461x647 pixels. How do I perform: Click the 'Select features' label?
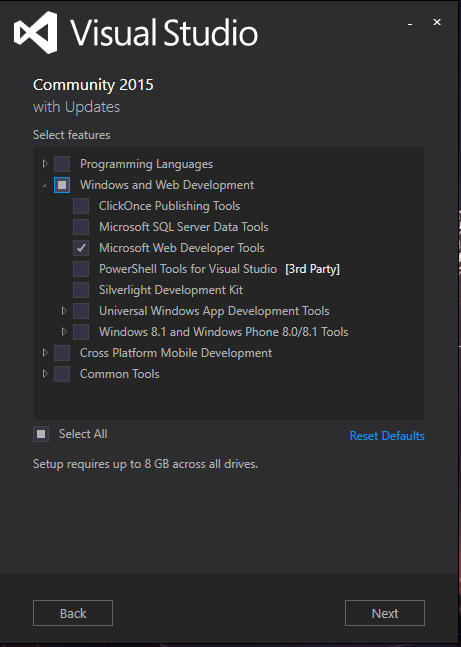coord(71,135)
